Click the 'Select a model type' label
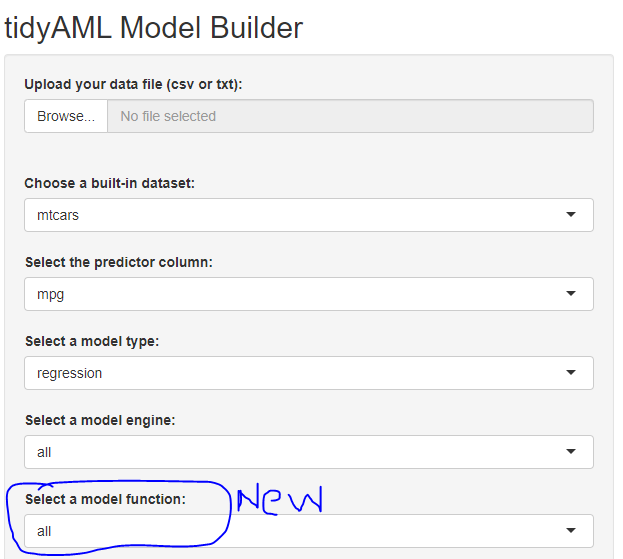The image size is (623, 559). click(92, 341)
